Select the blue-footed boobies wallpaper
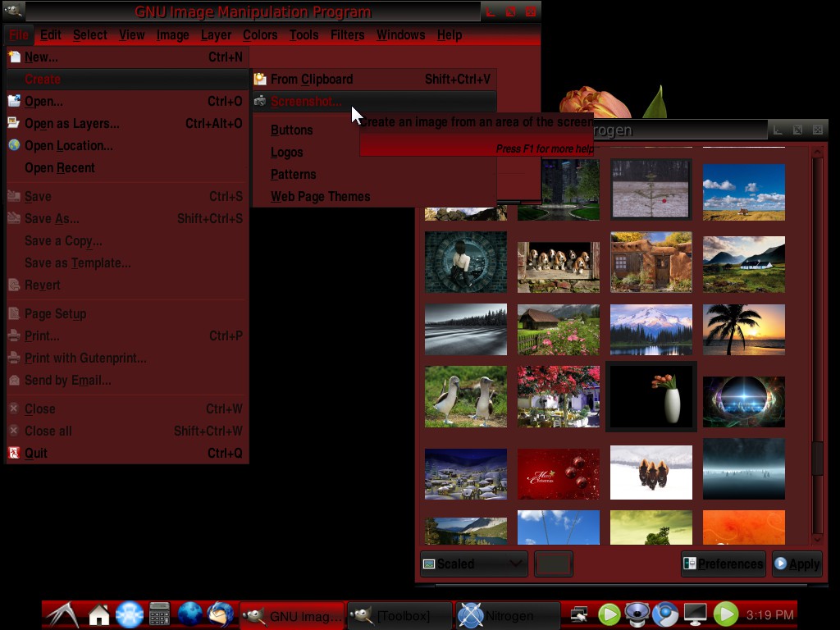Screen dimensions: 840x630 [466, 396]
